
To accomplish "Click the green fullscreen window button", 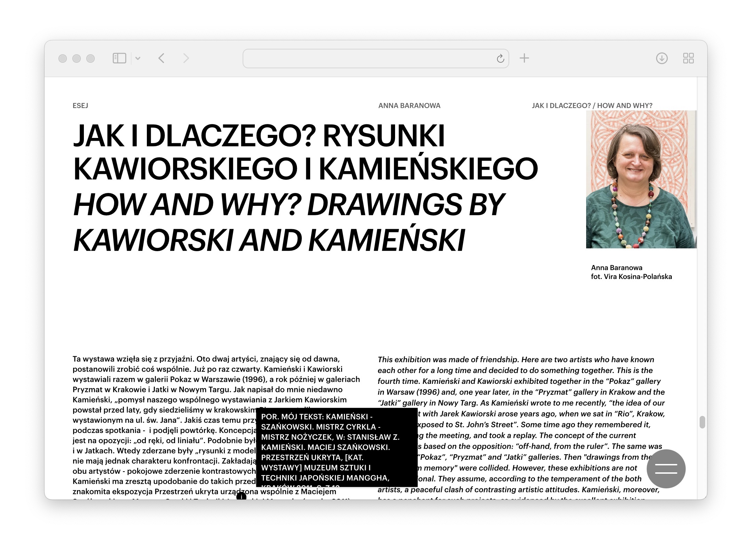I will [x=90, y=59].
